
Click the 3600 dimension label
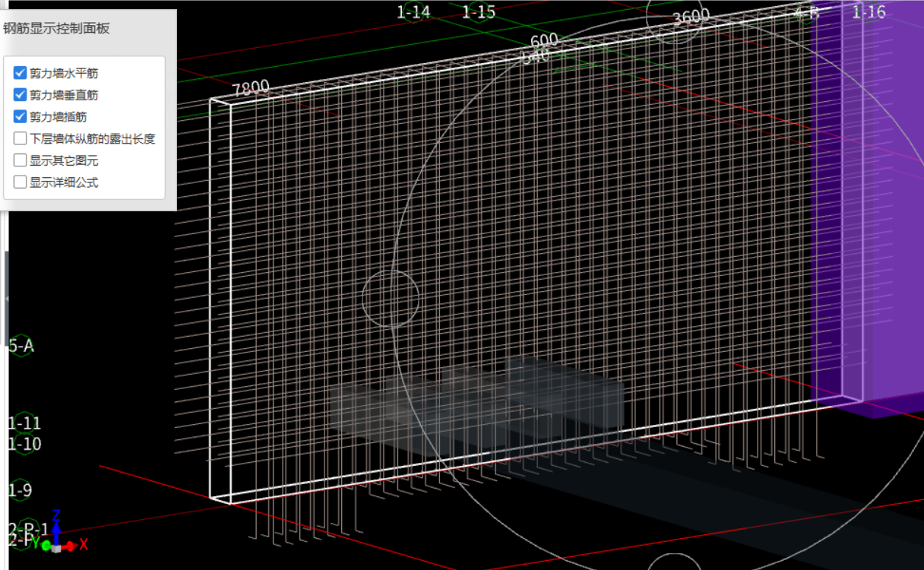click(691, 17)
